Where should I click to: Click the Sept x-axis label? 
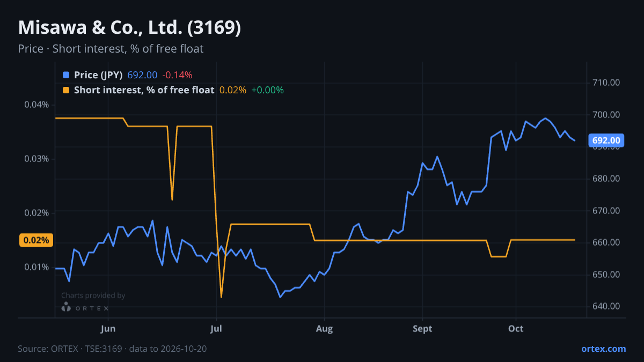coord(423,328)
